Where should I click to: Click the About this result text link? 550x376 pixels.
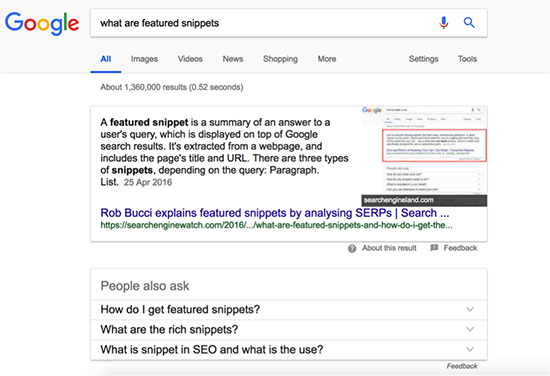[389, 248]
